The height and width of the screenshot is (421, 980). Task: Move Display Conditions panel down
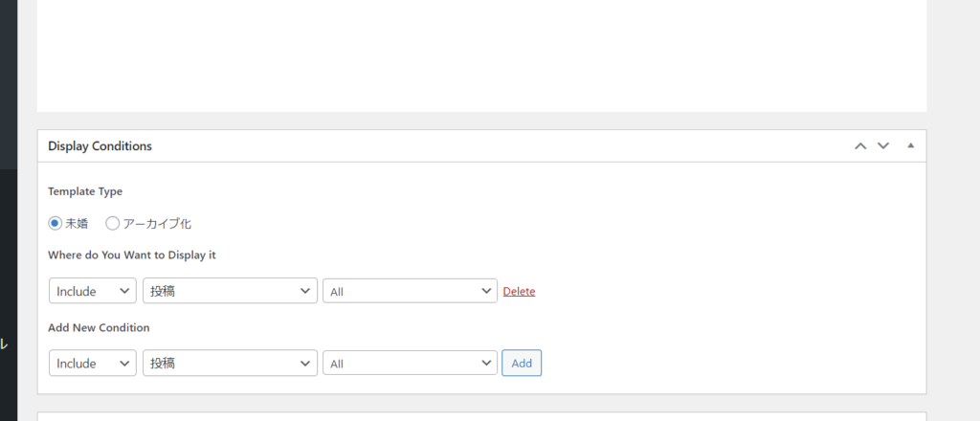(x=883, y=146)
